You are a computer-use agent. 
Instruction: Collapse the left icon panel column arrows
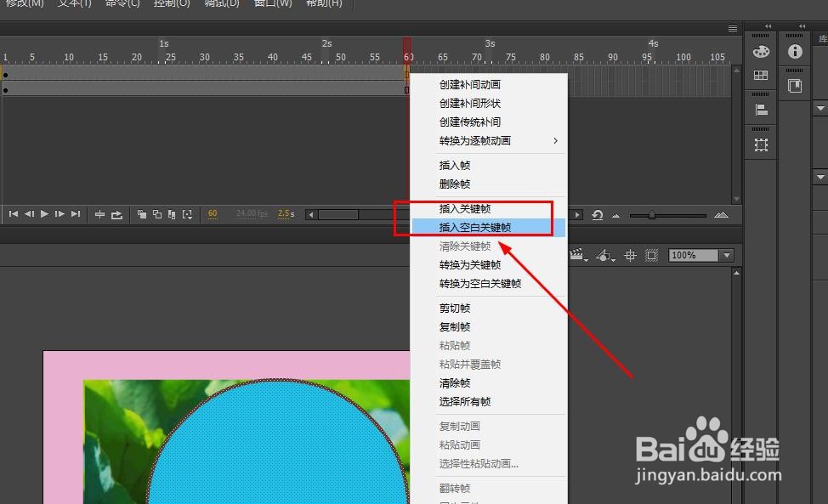pyautogui.click(x=768, y=25)
